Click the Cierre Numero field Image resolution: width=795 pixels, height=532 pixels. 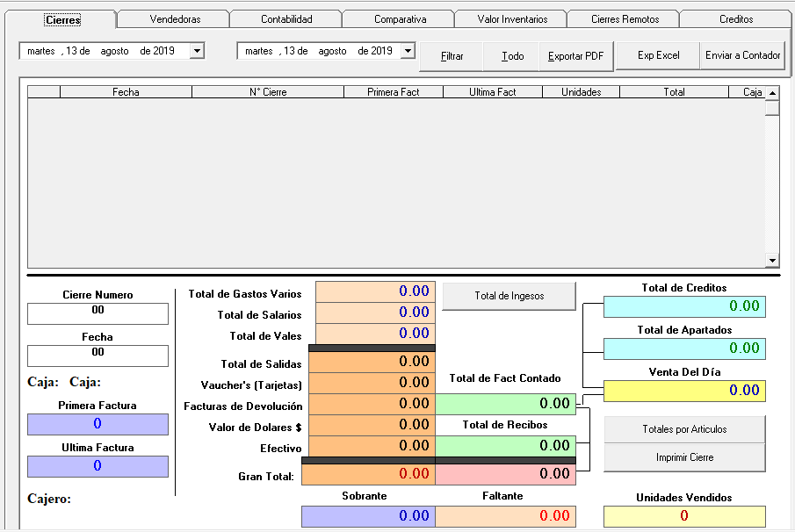[x=98, y=313]
